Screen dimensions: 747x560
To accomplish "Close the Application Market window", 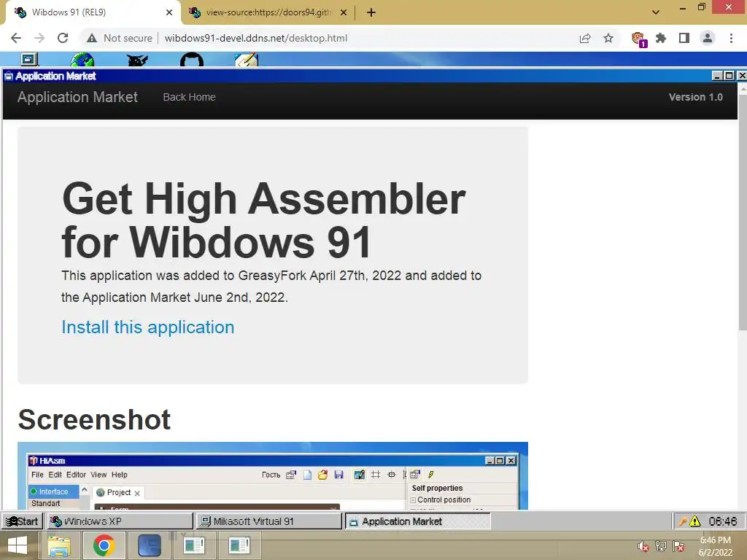I will pos(742,76).
